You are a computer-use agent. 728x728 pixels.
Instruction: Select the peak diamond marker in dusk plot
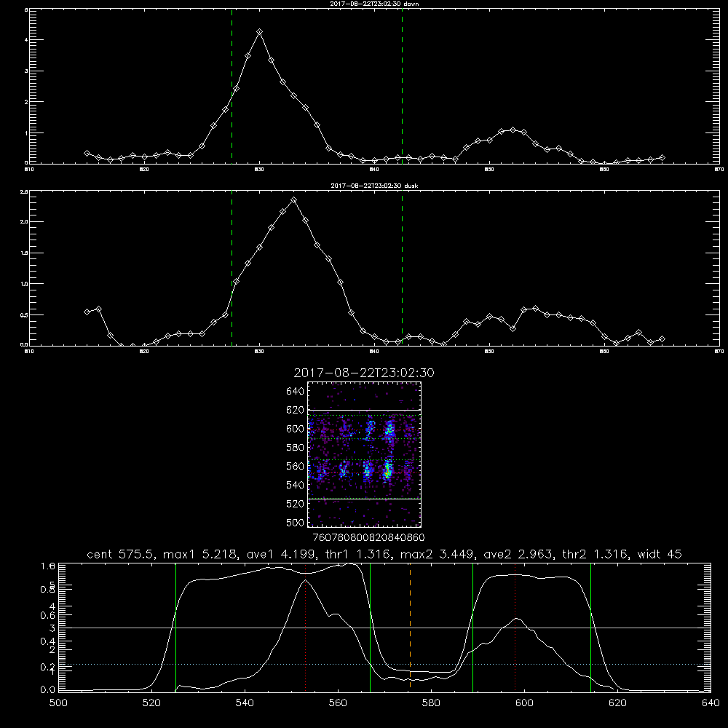tap(294, 200)
